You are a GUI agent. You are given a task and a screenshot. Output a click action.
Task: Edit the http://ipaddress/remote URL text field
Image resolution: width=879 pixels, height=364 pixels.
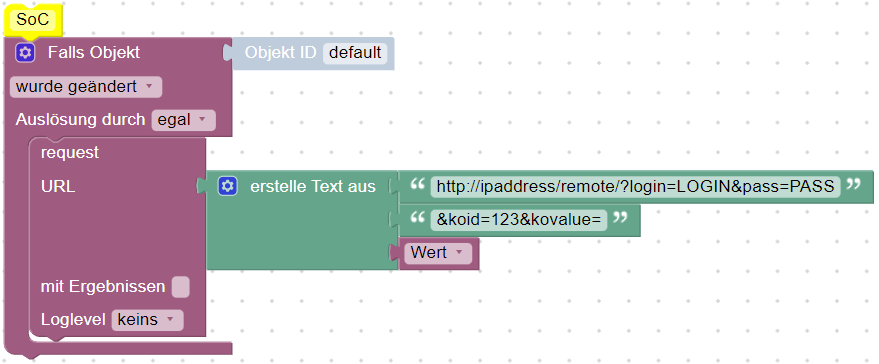click(x=636, y=186)
